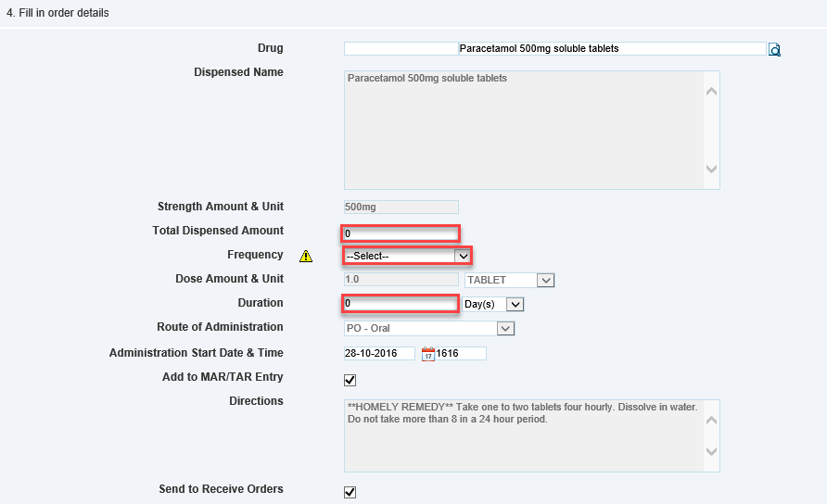The width and height of the screenshot is (827, 504).
Task: Click Directions box scroll down arrow
Action: pos(711,452)
